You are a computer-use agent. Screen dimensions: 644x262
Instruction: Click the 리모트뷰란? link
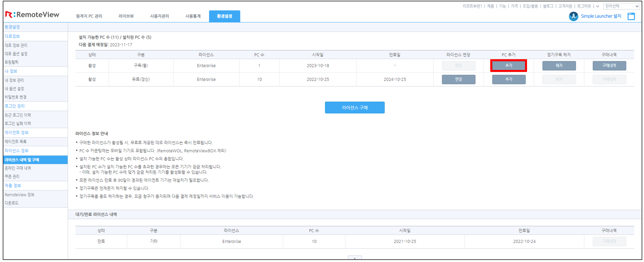pos(472,6)
